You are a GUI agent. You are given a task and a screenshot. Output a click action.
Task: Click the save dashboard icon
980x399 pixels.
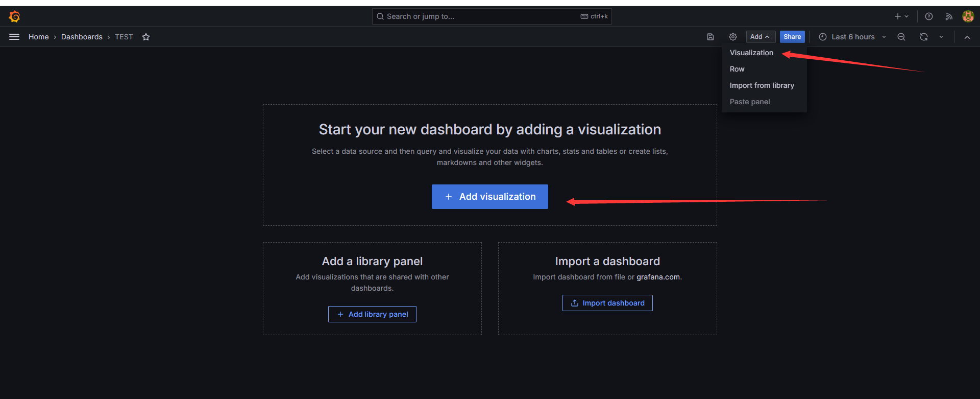pyautogui.click(x=710, y=37)
